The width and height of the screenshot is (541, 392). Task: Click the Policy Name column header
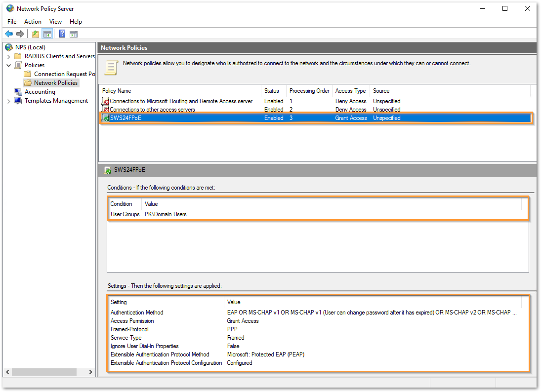[117, 91]
